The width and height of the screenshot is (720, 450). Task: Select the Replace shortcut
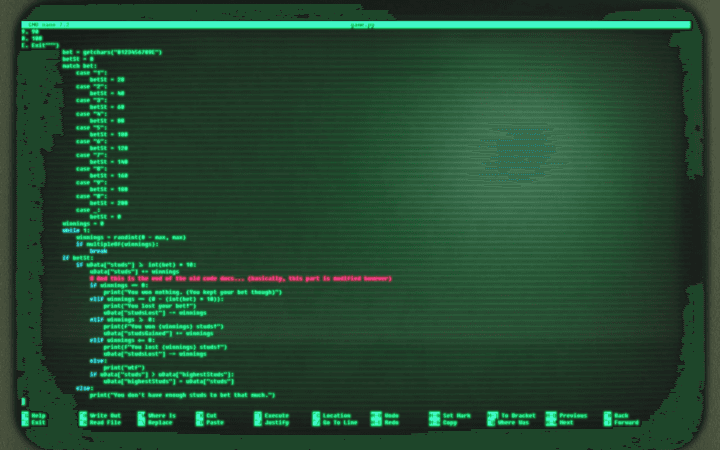coord(160,422)
